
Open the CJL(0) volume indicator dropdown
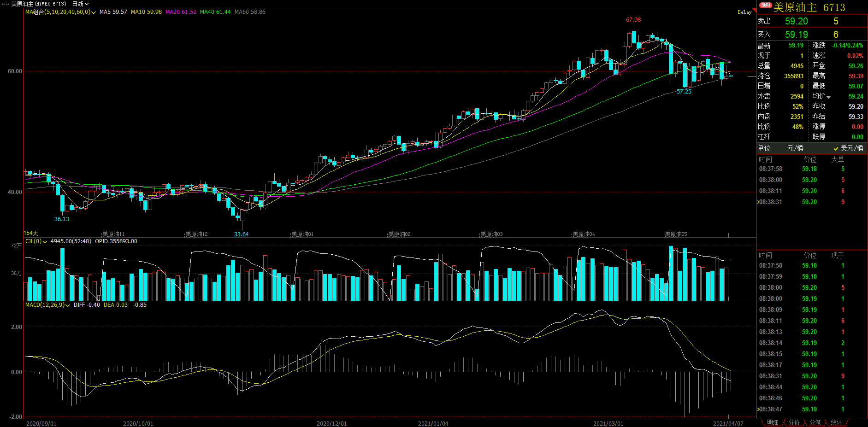[45, 242]
